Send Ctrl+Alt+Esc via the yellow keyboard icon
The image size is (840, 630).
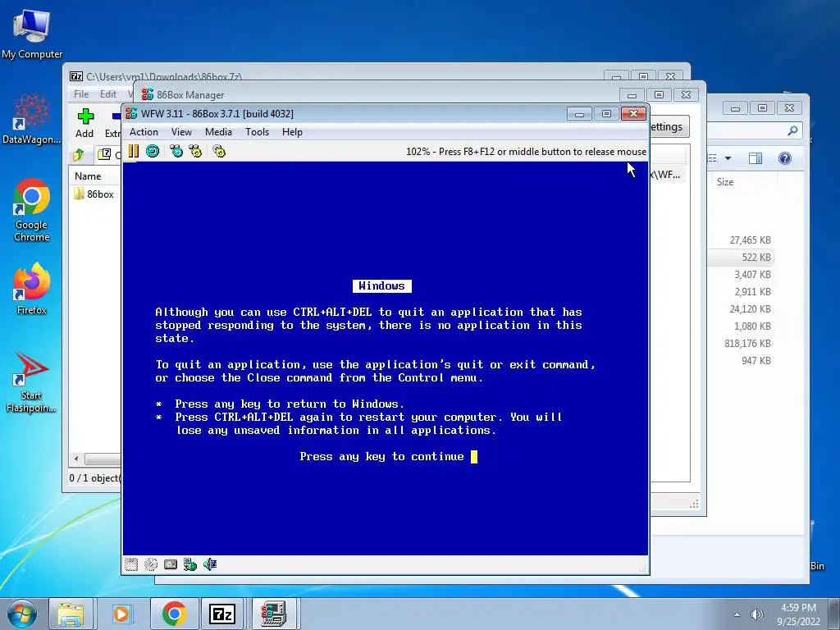coord(195,152)
